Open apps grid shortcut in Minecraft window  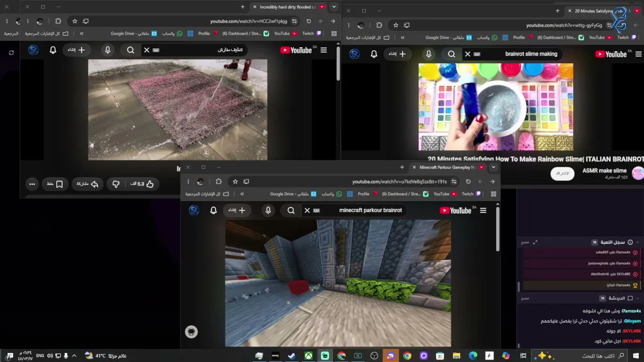[x=494, y=194]
